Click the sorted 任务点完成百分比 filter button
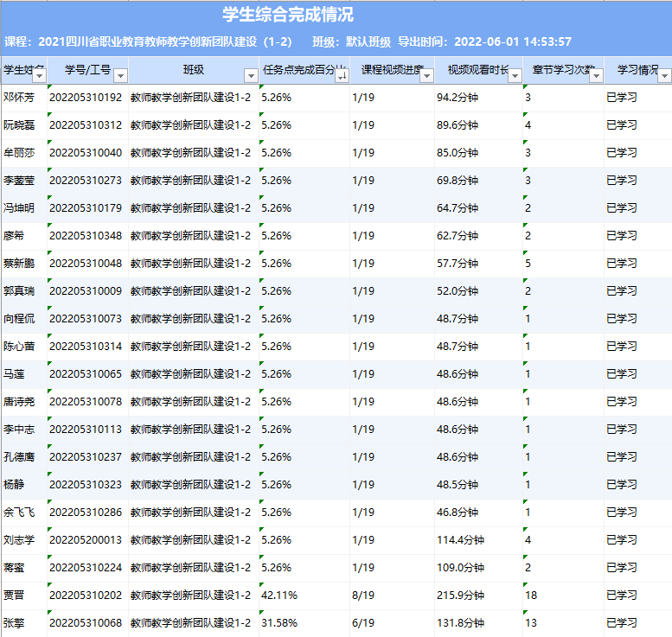This screenshot has height=637, width=672. (x=341, y=76)
